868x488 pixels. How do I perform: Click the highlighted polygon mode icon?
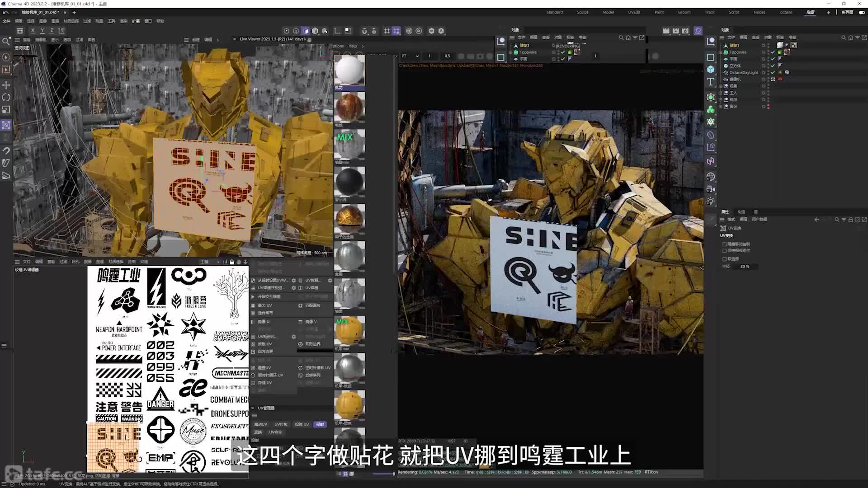pyautogui.click(x=306, y=31)
